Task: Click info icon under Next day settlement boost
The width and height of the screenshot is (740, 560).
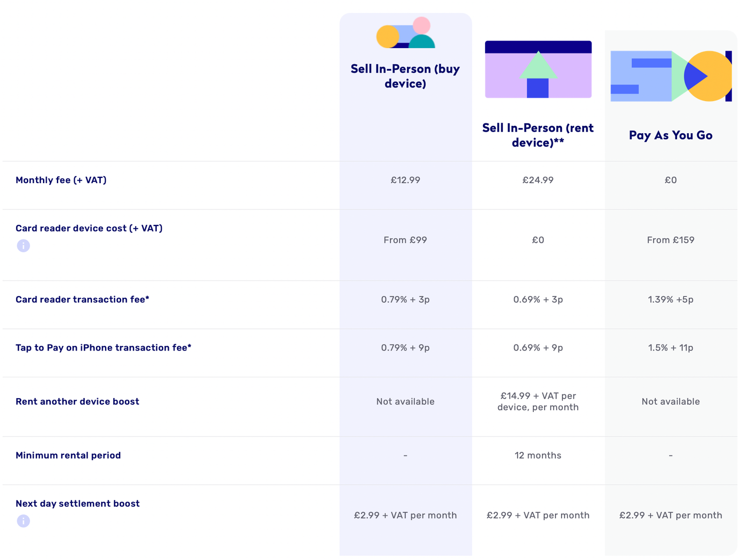Action: pos(23,521)
